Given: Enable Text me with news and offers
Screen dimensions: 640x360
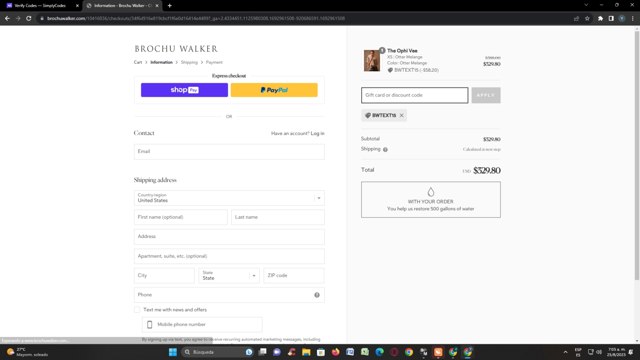Looking at the screenshot, I should coord(137,310).
